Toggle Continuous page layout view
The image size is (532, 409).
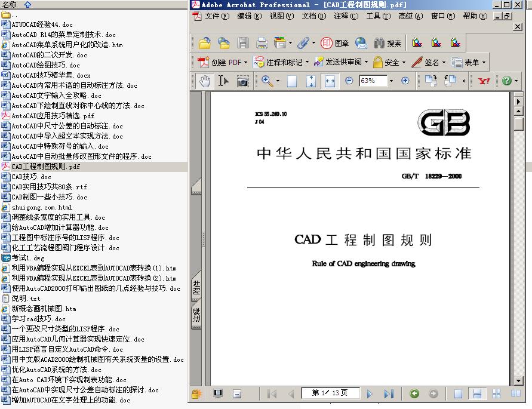click(x=478, y=393)
